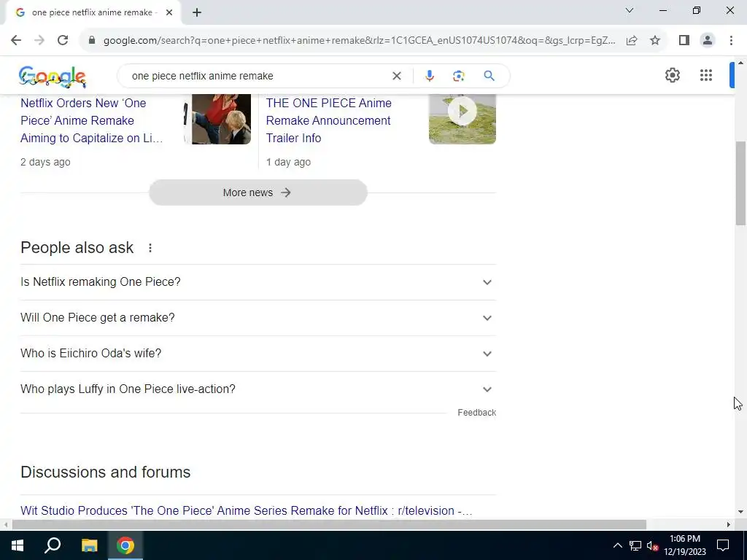Screen dimensions: 747x560
Task: Expand 'Who is Eiichiro Oda's wife?'
Action: coord(258,354)
